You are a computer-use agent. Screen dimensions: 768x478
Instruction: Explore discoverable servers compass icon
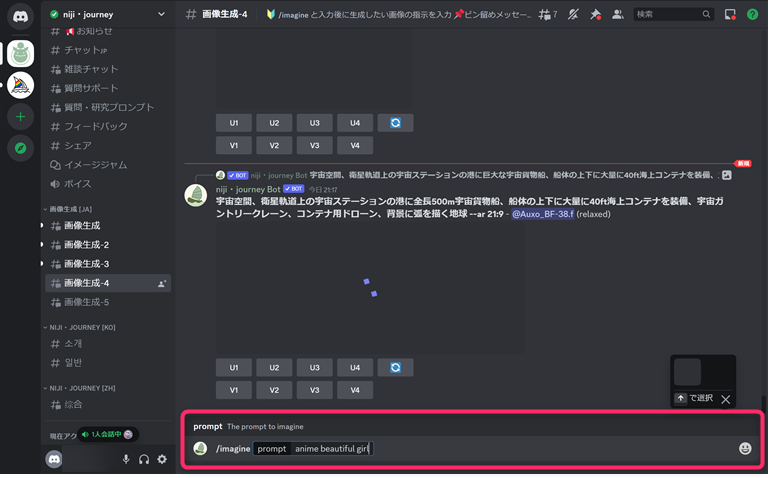point(20,148)
